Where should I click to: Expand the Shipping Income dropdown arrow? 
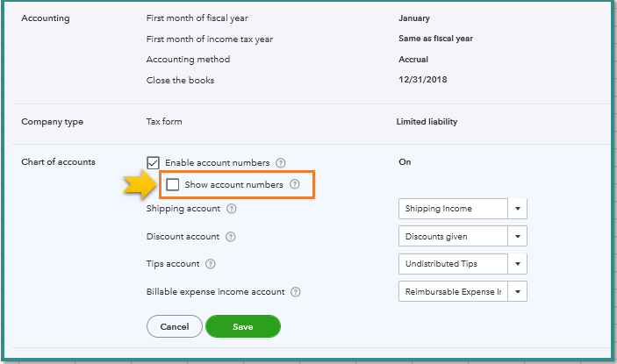pos(518,209)
